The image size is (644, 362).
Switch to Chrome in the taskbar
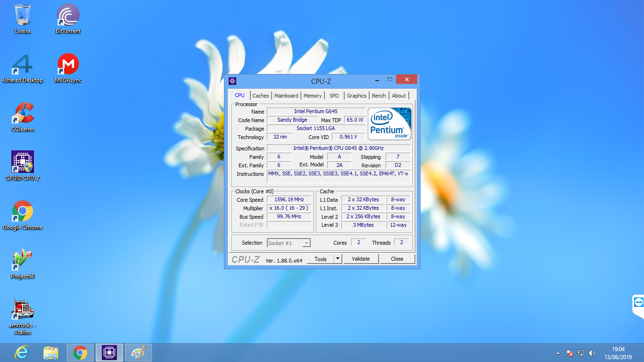pyautogui.click(x=80, y=353)
